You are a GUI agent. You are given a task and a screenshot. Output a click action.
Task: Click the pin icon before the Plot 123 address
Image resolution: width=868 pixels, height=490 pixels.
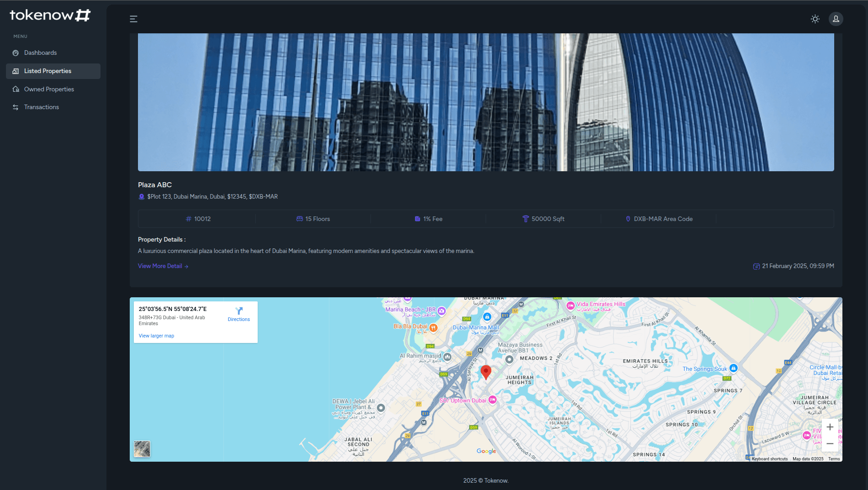(x=141, y=196)
